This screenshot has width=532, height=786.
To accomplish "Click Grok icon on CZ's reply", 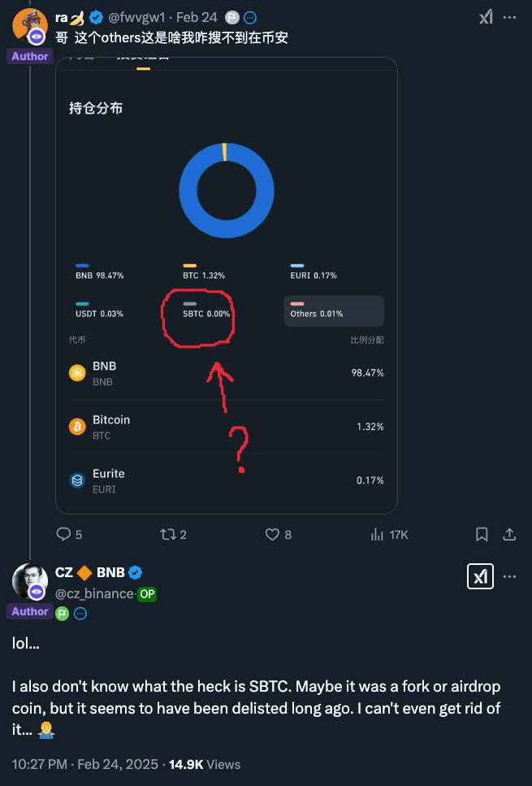I will tap(479, 576).
